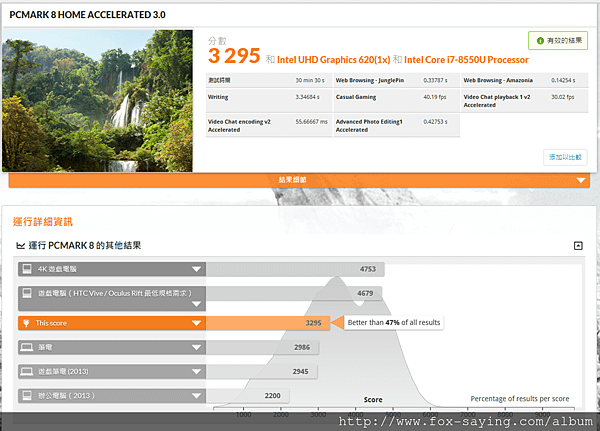Open the orange 結果細節 result details bar

point(299,180)
